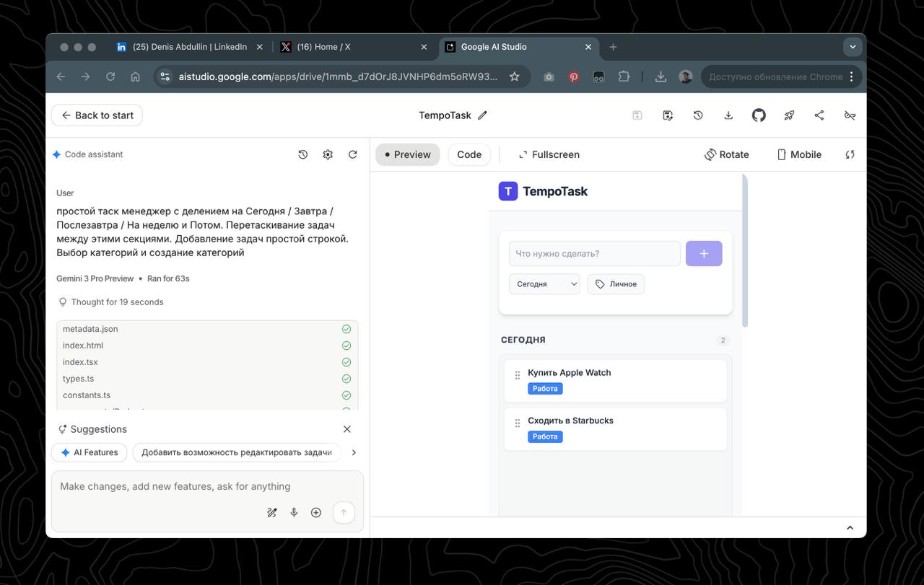Click the AI Features suggestion chip
924x585 pixels.
90,452
